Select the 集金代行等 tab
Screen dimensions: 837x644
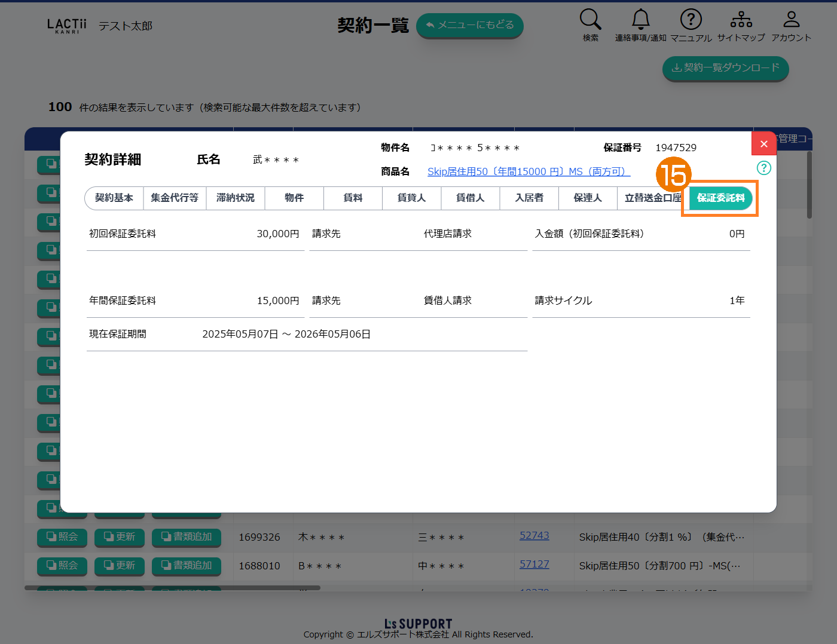pyautogui.click(x=175, y=198)
